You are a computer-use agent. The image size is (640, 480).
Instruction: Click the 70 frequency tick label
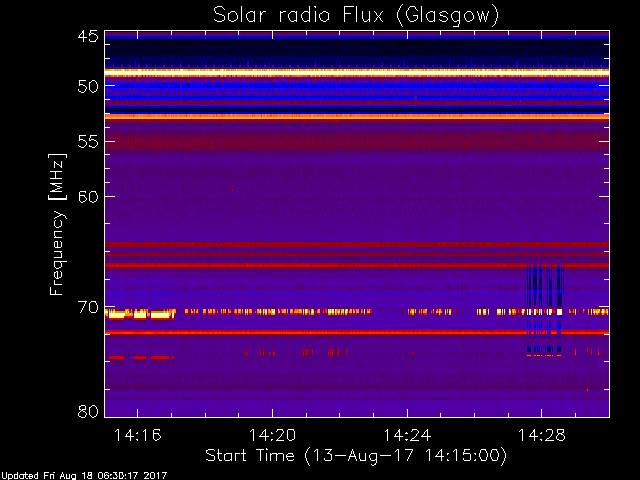(x=88, y=307)
